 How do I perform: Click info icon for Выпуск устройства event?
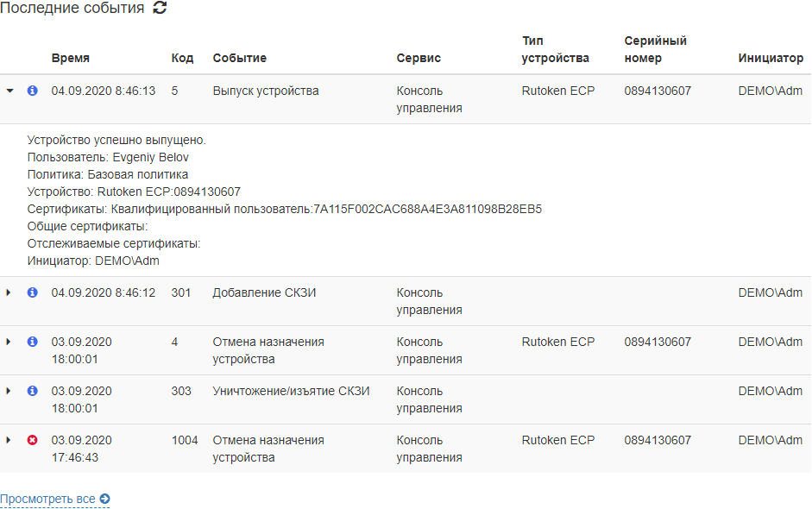tap(33, 91)
